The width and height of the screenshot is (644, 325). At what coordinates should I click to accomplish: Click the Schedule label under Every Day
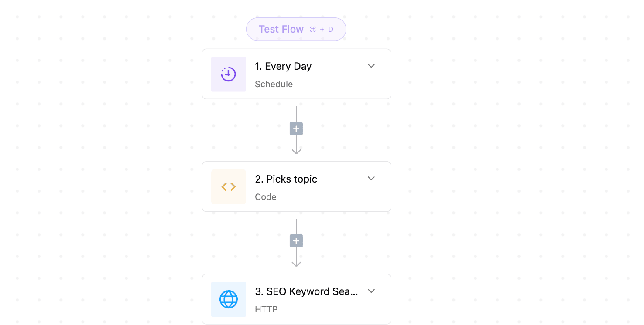pos(274,84)
